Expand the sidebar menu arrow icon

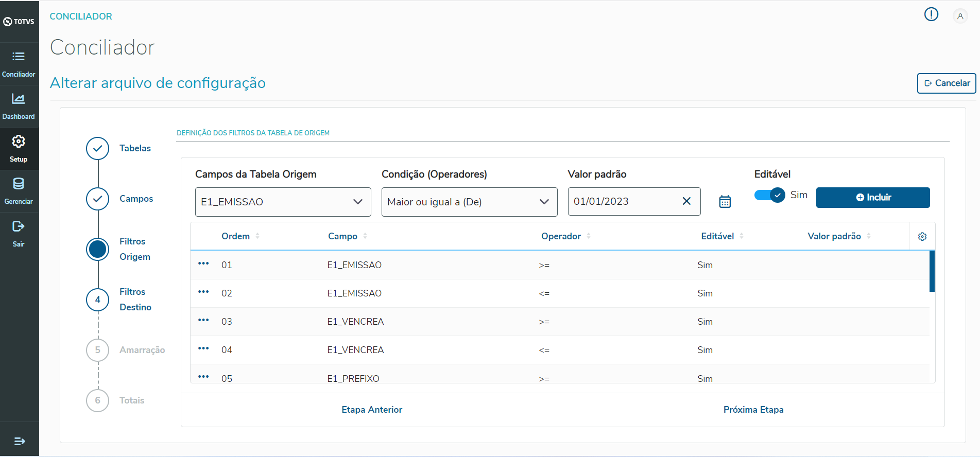click(x=20, y=441)
